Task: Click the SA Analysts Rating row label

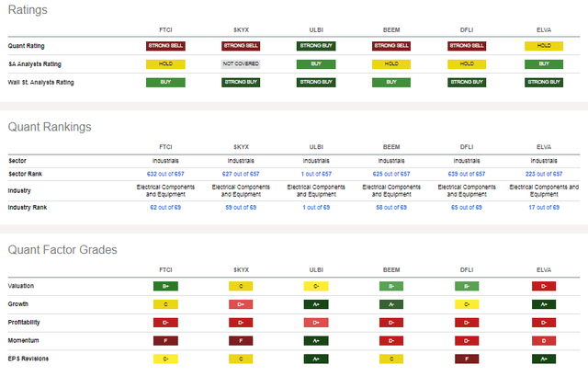Action: click(x=35, y=64)
